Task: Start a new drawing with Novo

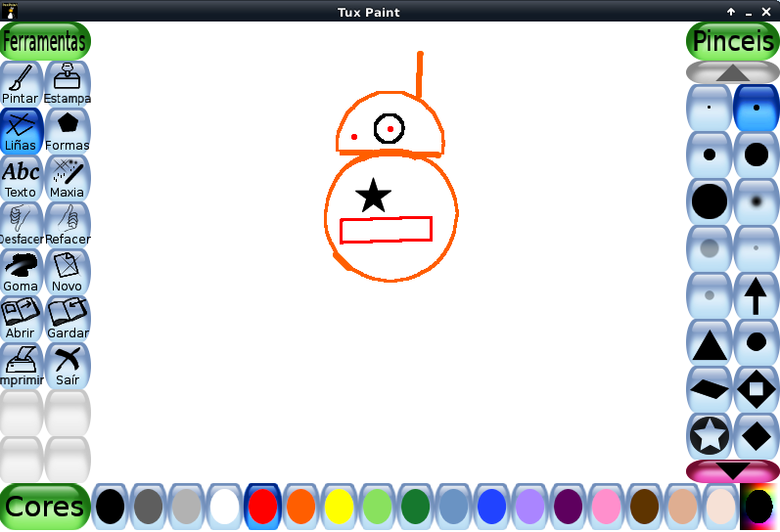Action: pos(68,272)
